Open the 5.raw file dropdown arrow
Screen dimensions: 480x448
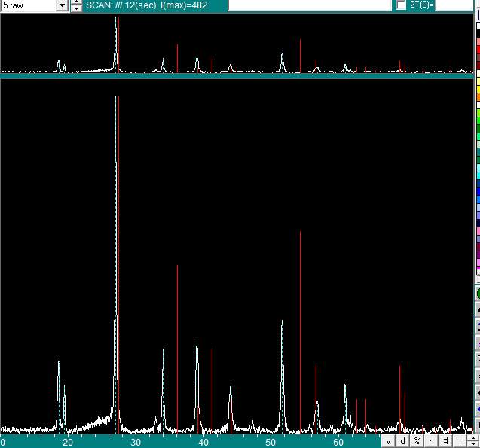coord(62,5)
